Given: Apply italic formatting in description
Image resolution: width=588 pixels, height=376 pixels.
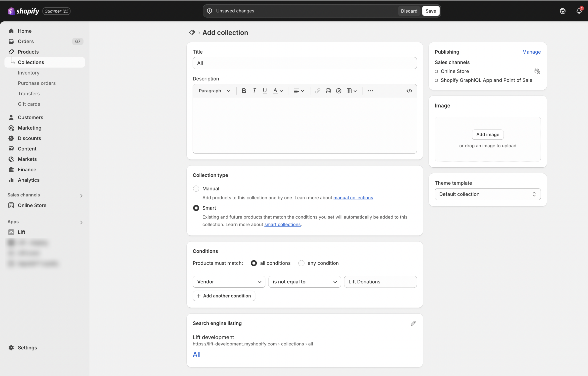Looking at the screenshot, I should 254,91.
